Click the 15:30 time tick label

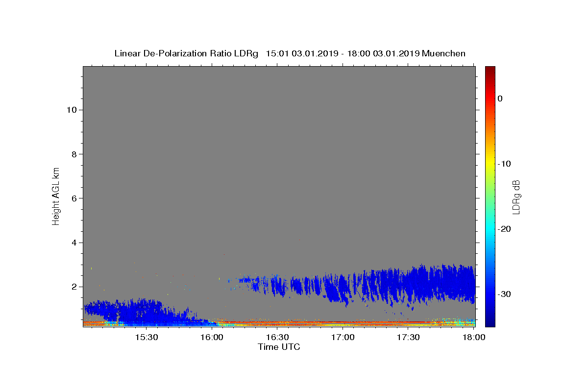pyautogui.click(x=146, y=338)
